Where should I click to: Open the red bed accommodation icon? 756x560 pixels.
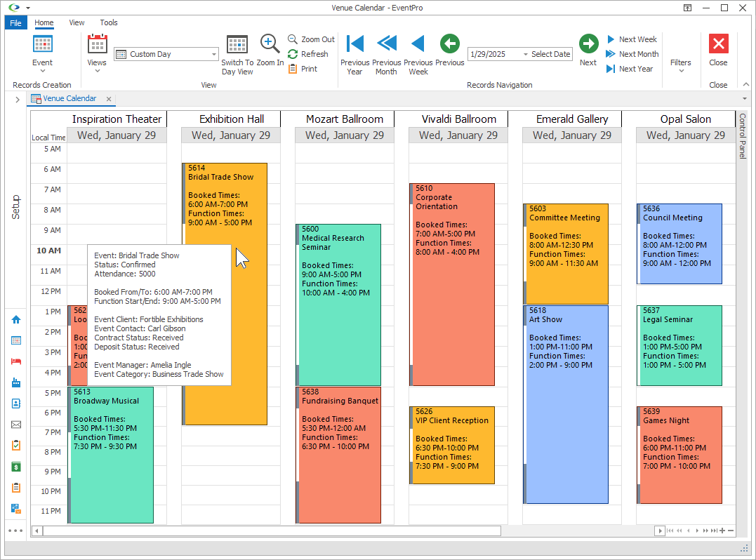click(16, 361)
